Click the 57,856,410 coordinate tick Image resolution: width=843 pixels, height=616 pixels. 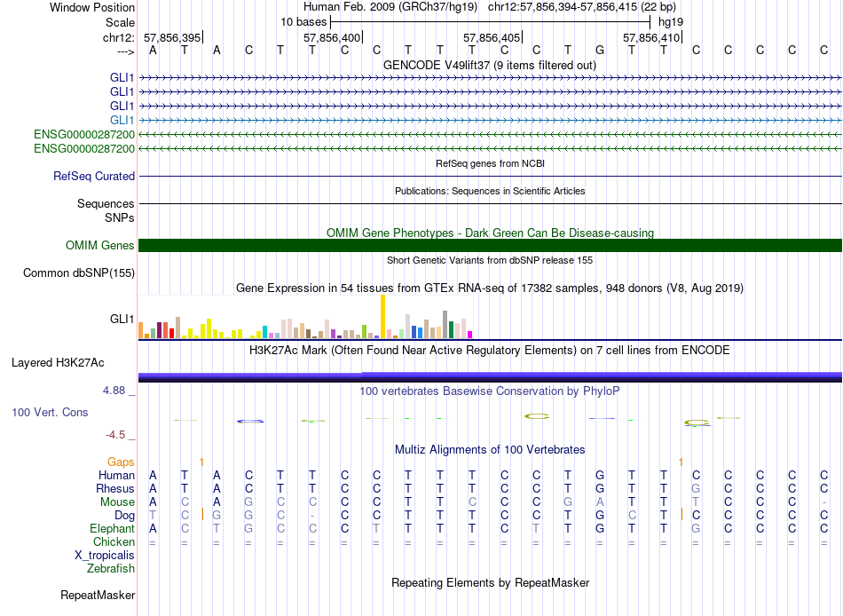click(x=652, y=37)
